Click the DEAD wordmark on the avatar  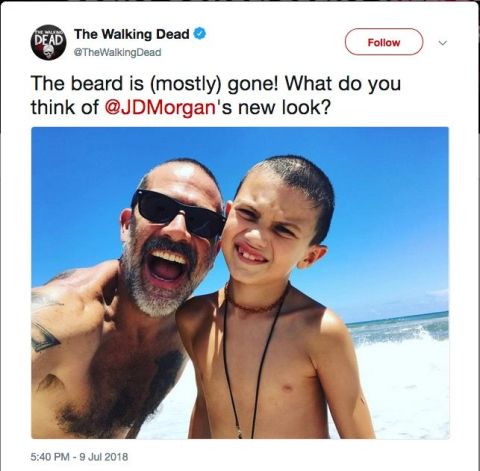pos(48,39)
